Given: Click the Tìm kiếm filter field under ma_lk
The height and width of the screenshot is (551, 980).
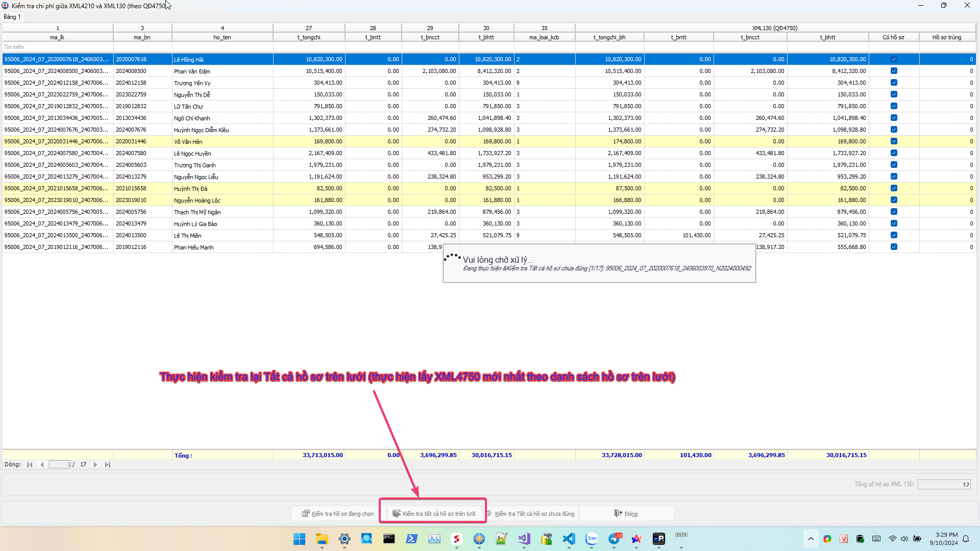Looking at the screenshot, I should [x=57, y=47].
